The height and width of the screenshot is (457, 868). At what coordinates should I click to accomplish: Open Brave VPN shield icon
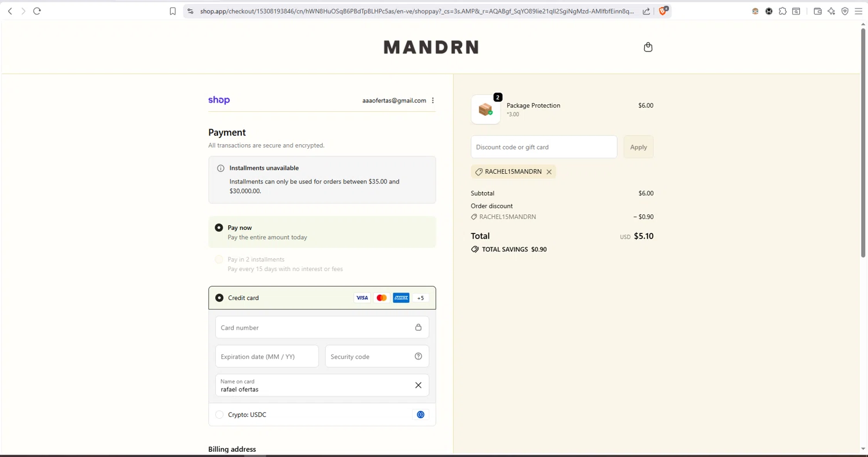pos(845,11)
